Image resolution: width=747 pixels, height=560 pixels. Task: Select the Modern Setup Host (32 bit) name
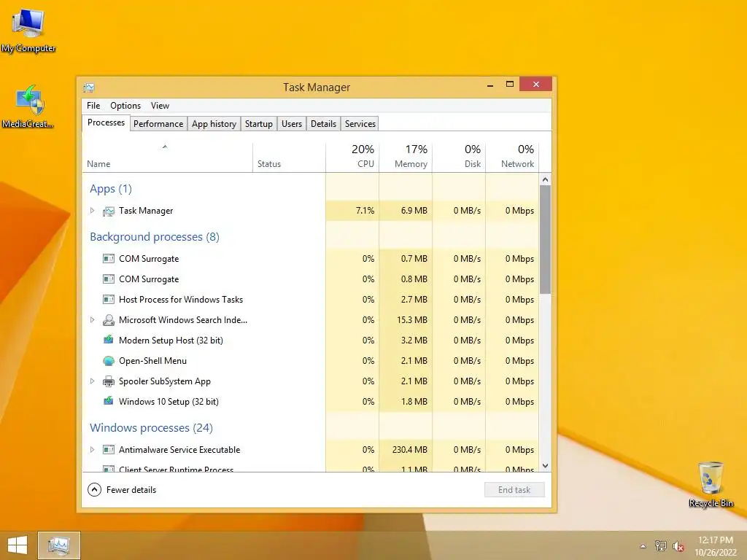pyautogui.click(x=171, y=341)
